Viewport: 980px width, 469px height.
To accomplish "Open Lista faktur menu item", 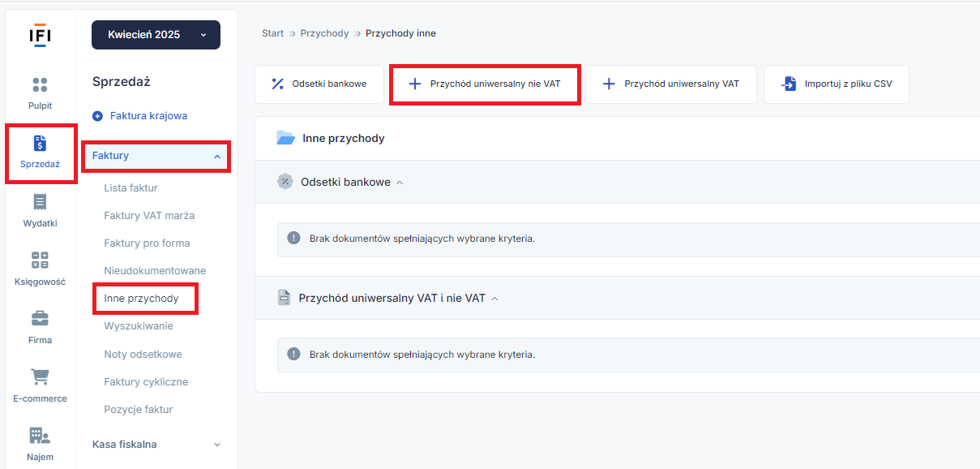I will coord(131,188).
